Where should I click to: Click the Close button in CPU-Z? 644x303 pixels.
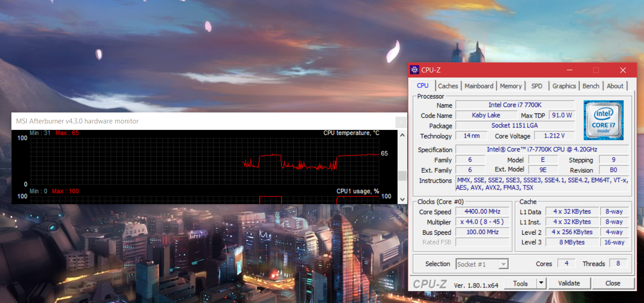pyautogui.click(x=613, y=283)
